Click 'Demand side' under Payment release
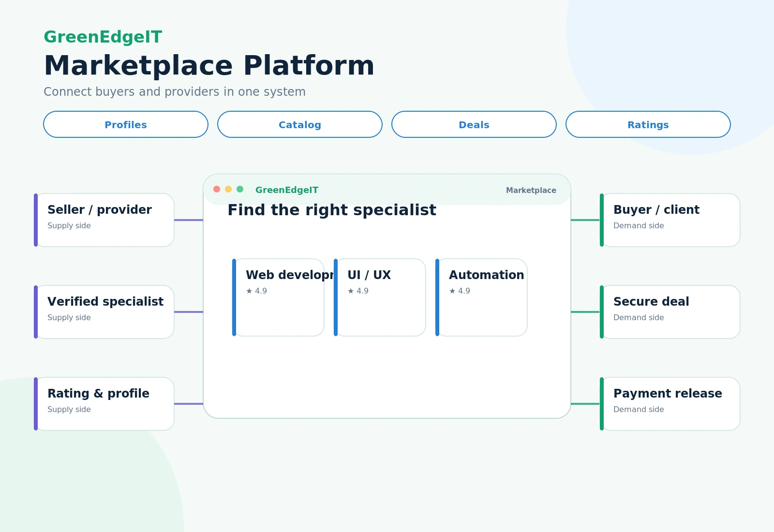The width and height of the screenshot is (774, 532). coord(639,409)
